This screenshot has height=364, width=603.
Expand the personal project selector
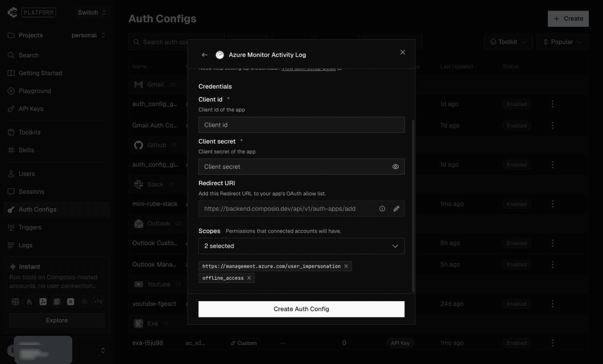tap(89, 35)
